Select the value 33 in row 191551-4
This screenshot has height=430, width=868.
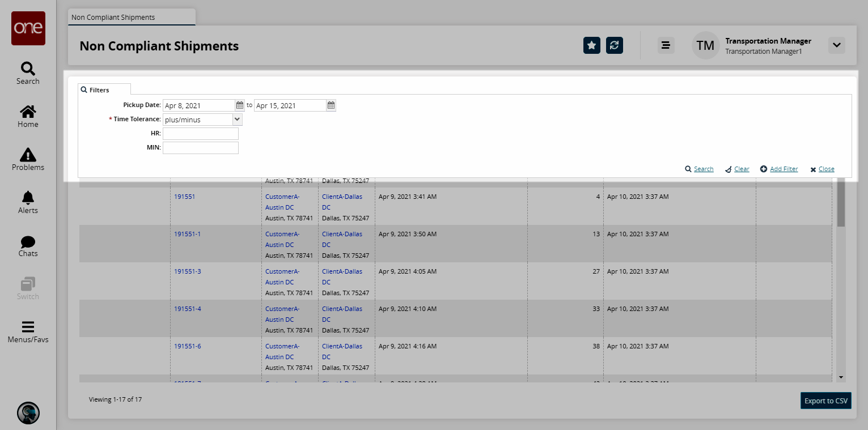tap(596, 309)
